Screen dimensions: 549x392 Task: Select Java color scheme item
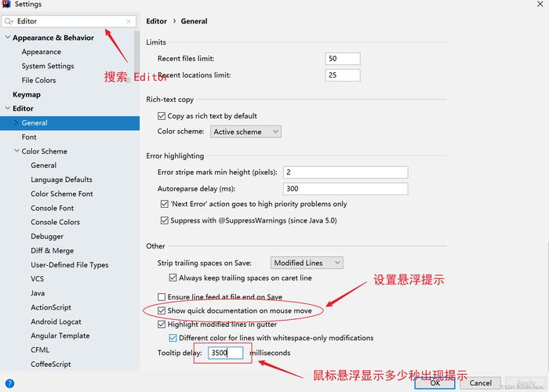[x=38, y=293]
